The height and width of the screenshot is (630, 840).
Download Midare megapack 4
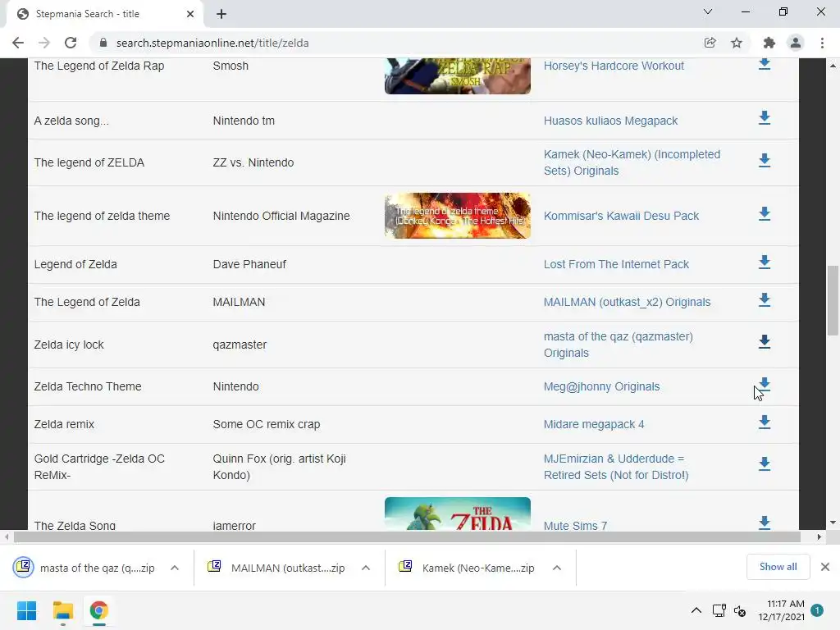[765, 422]
